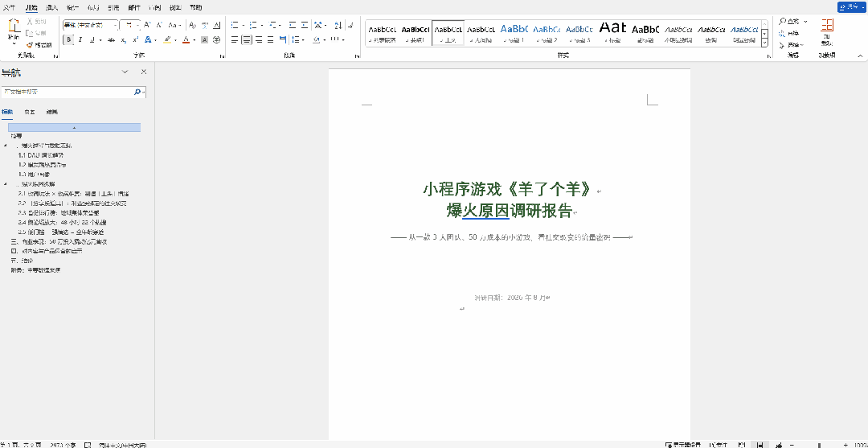Open the References ribbon tab
Image resolution: width=868 pixels, height=448 pixels.
[x=113, y=8]
